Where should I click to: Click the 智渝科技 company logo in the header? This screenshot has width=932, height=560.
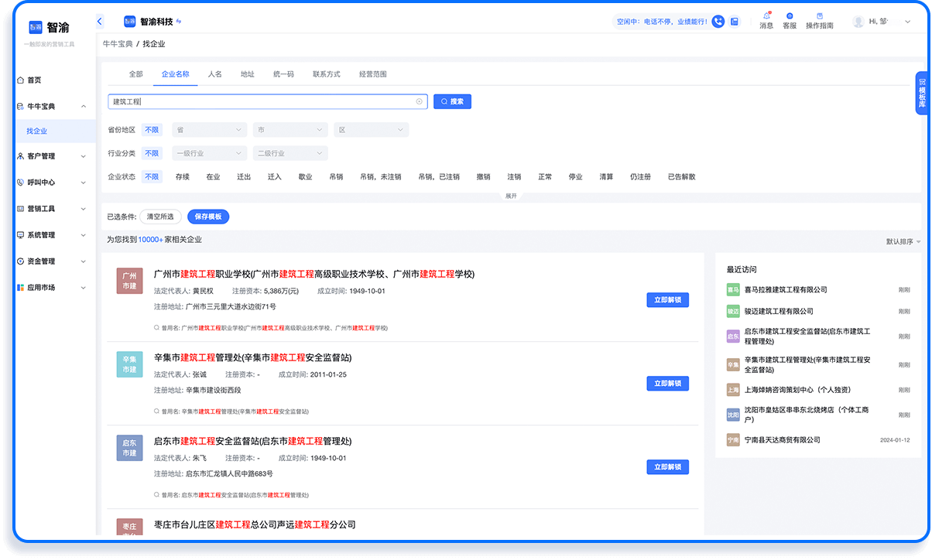point(129,22)
